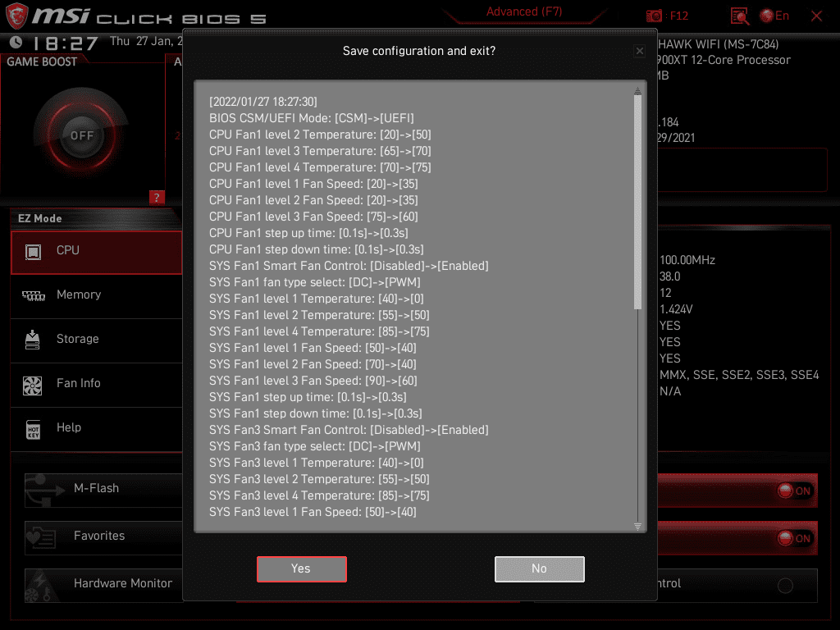Click the 1.424V voltage value
The width and height of the screenshot is (840, 630).
tap(676, 309)
